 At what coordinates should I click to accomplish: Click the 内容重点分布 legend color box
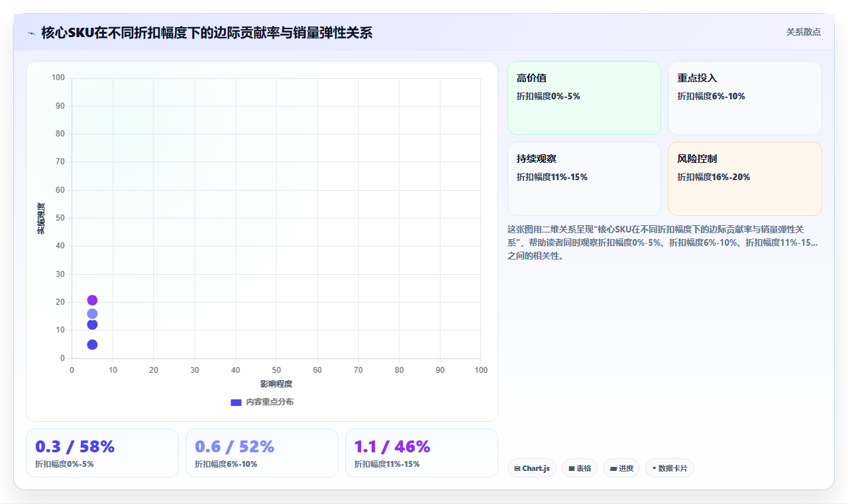coord(236,402)
